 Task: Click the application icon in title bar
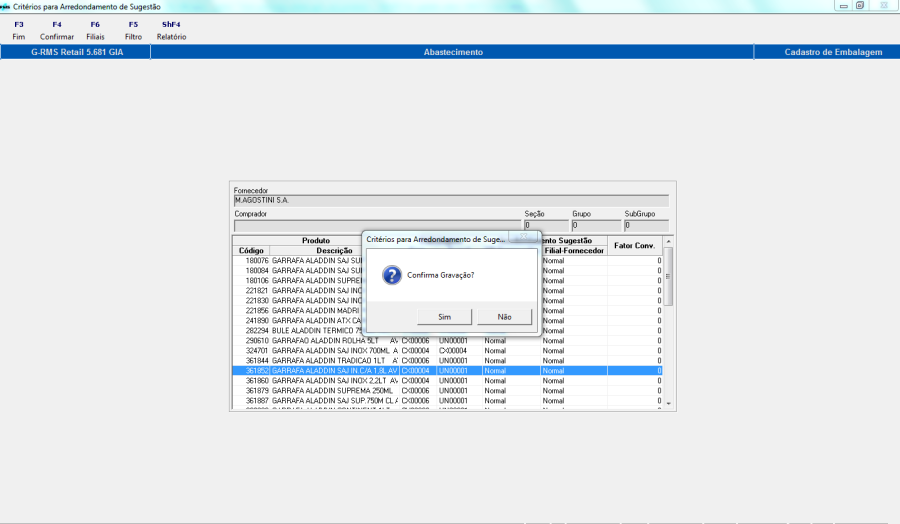[x=5, y=7]
